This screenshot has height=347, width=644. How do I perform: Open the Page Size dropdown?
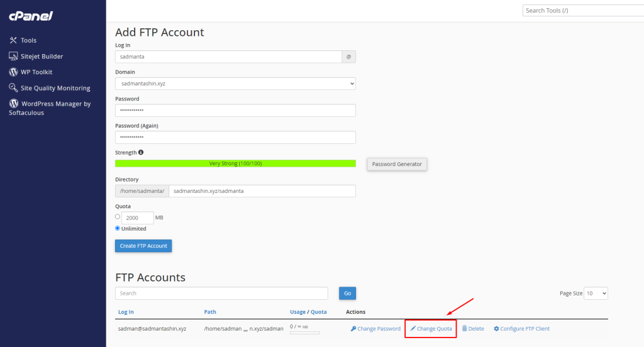[x=596, y=294]
